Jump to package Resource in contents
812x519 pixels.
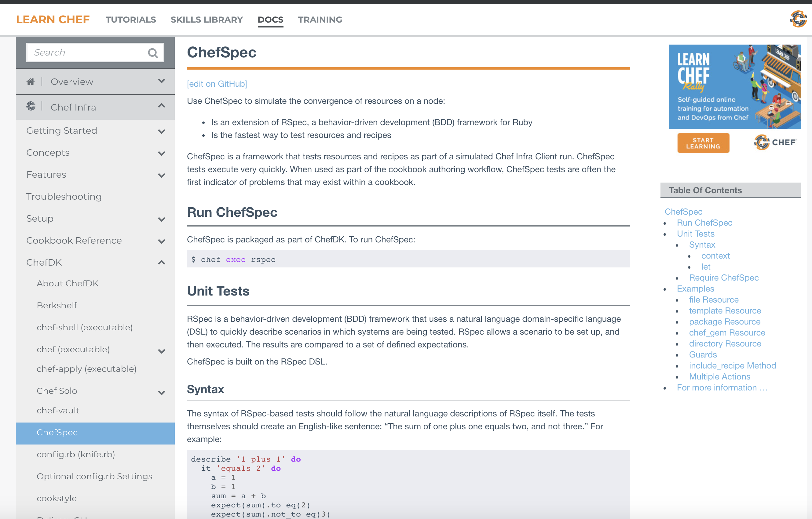click(725, 321)
